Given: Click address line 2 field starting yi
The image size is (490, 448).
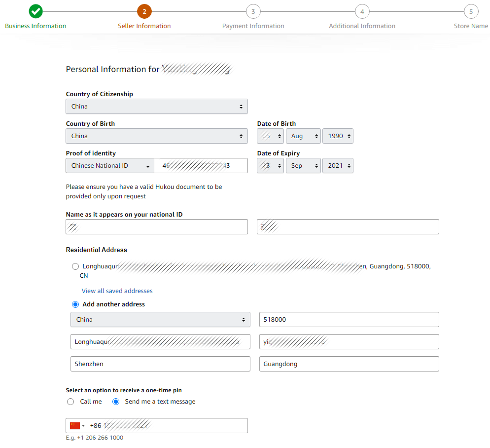Looking at the screenshot, I should click(349, 341).
